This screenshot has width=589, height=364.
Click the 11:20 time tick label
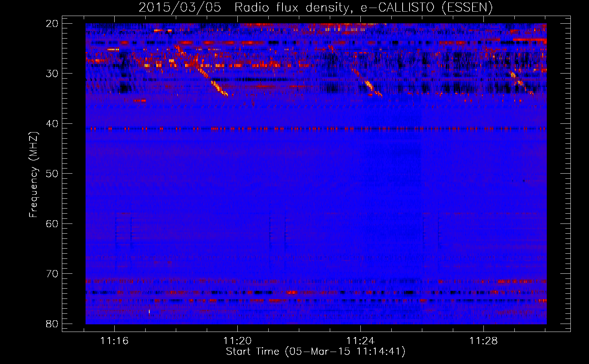(x=237, y=341)
